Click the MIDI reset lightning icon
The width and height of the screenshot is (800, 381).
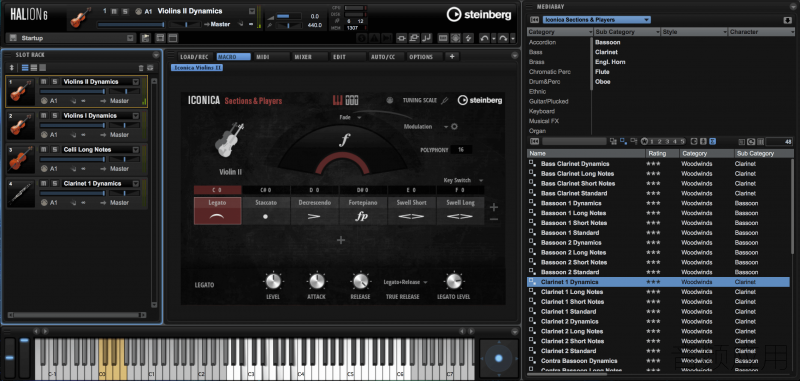click(x=468, y=38)
